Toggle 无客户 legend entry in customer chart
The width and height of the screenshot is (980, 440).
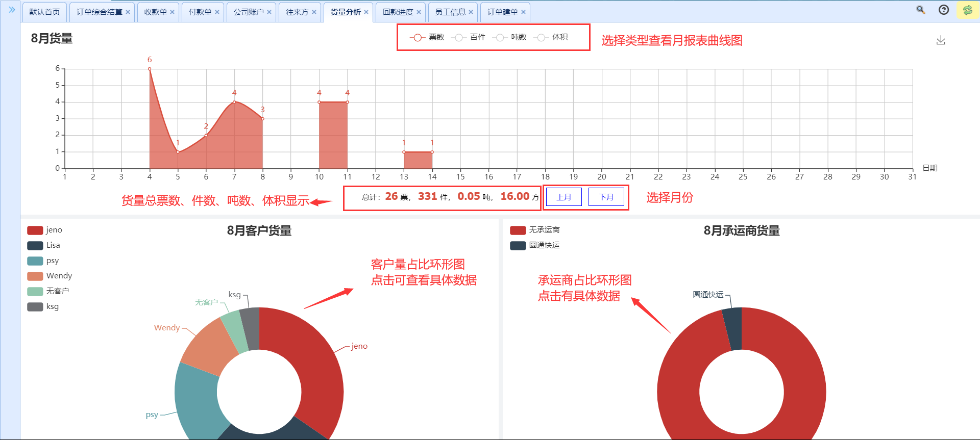48,291
